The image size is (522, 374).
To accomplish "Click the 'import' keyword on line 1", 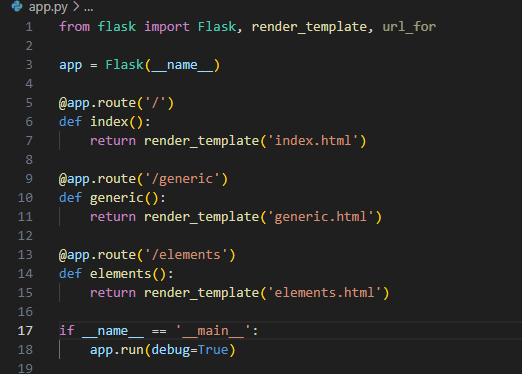I will (x=167, y=27).
